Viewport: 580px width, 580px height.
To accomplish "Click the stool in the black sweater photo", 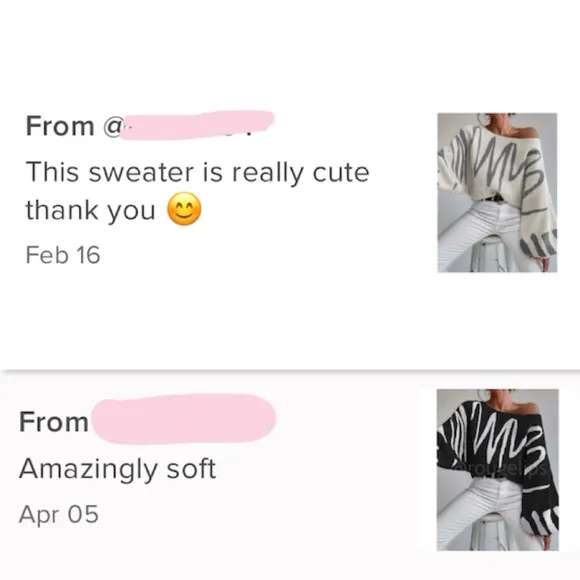I will 489,532.
